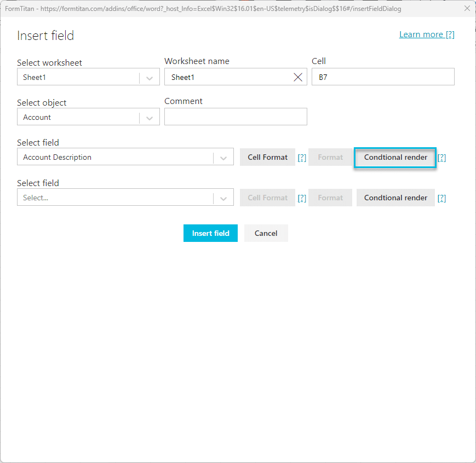Click inside the Worksheet name text field

point(227,77)
